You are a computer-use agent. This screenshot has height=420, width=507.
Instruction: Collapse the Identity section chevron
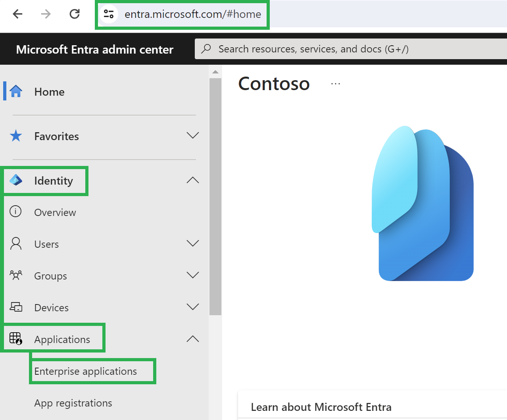coord(193,180)
